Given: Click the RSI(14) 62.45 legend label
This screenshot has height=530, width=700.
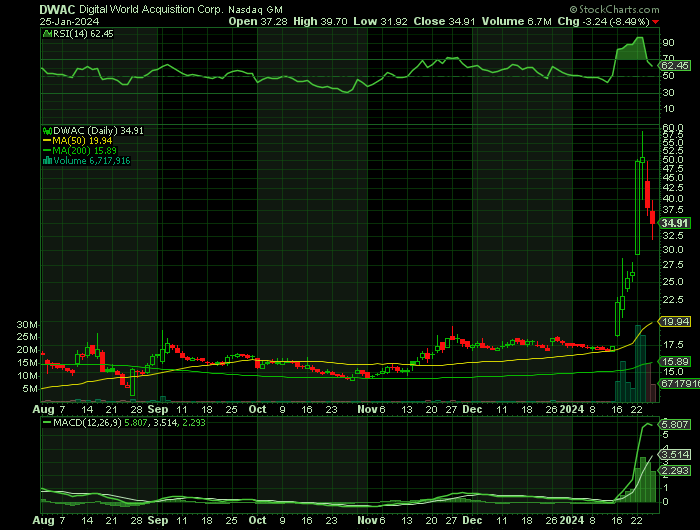Looking at the screenshot, I should click(83, 34).
